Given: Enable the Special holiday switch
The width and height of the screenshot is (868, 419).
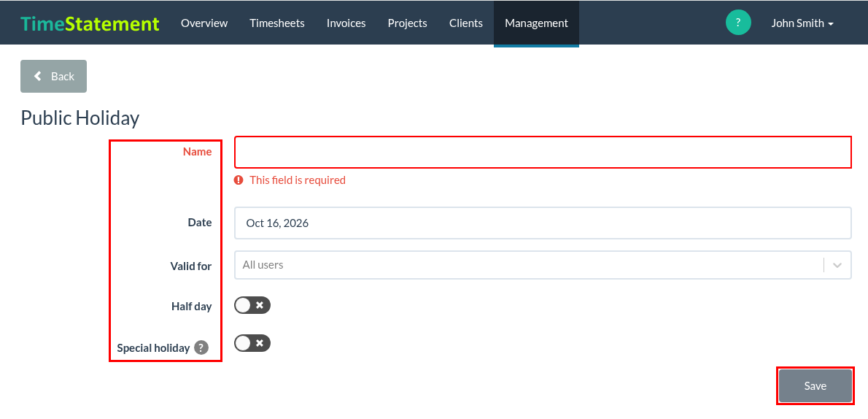Looking at the screenshot, I should pos(252,343).
